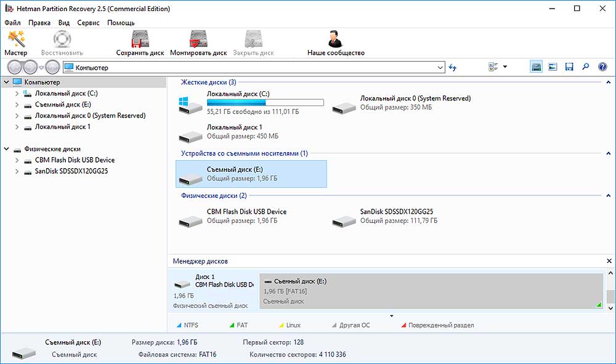Select Съемный диск (E:) FAT16 partition block

pos(431,291)
